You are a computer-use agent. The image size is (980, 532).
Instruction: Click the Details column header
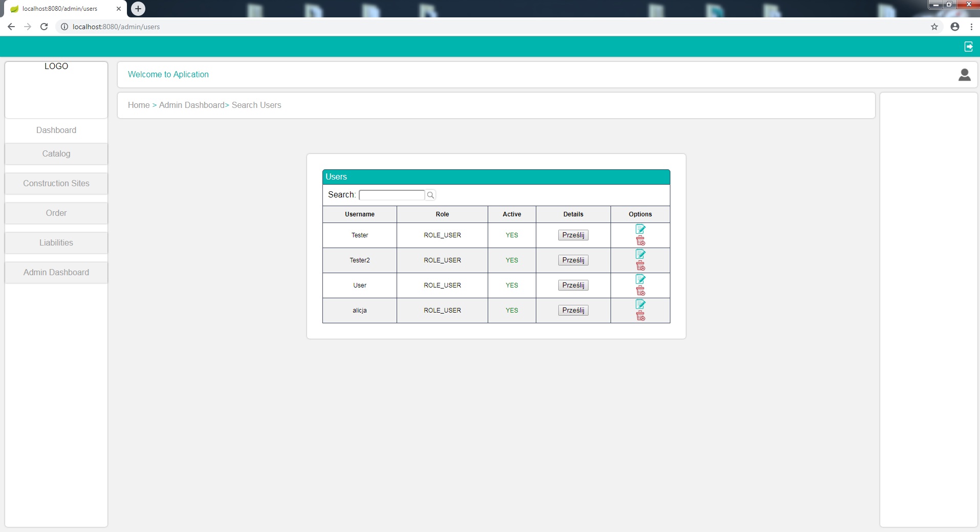(x=573, y=214)
